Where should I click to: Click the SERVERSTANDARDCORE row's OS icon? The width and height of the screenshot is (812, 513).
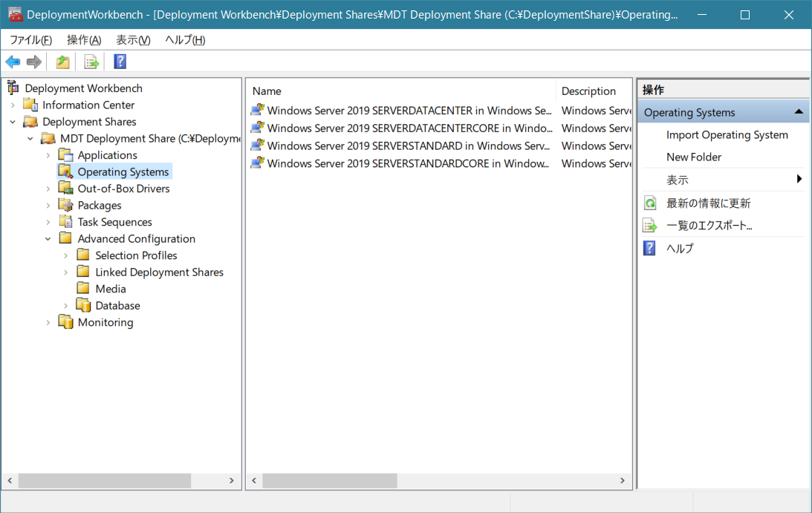tap(257, 163)
